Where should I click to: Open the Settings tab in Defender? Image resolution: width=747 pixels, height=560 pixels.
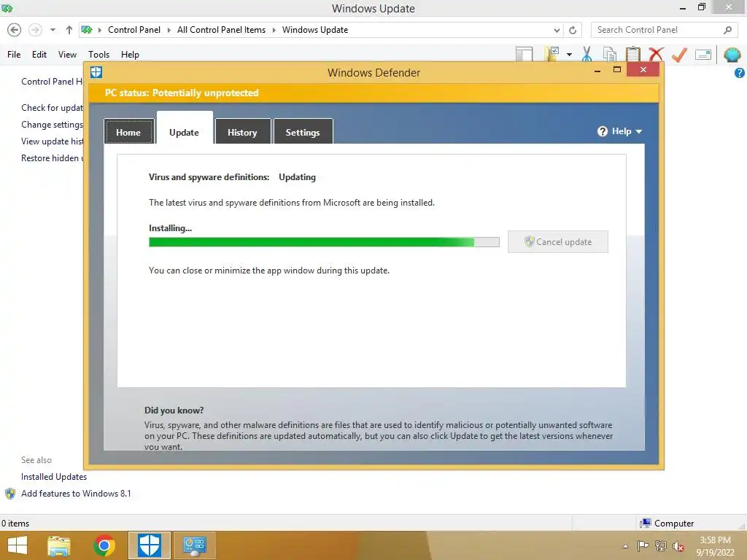pyautogui.click(x=303, y=131)
